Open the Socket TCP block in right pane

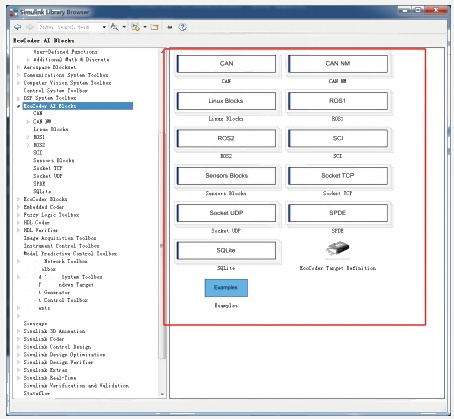coord(338,176)
